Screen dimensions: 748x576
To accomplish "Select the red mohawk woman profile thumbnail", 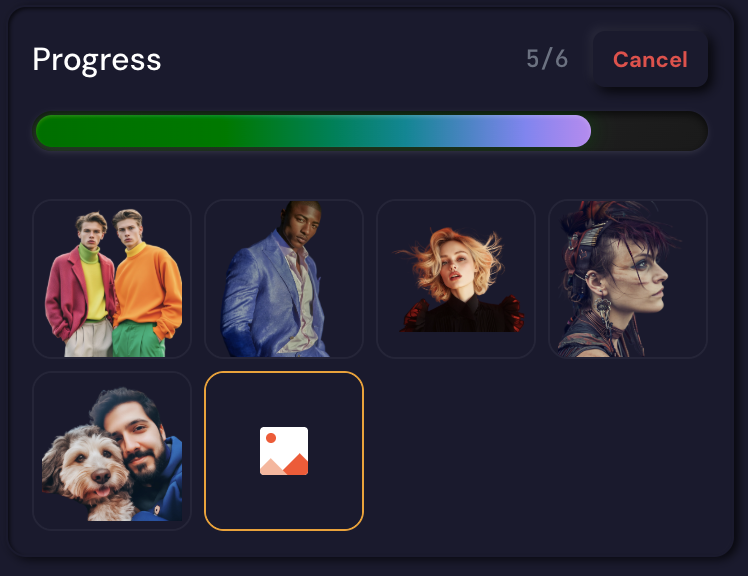I will (x=628, y=279).
